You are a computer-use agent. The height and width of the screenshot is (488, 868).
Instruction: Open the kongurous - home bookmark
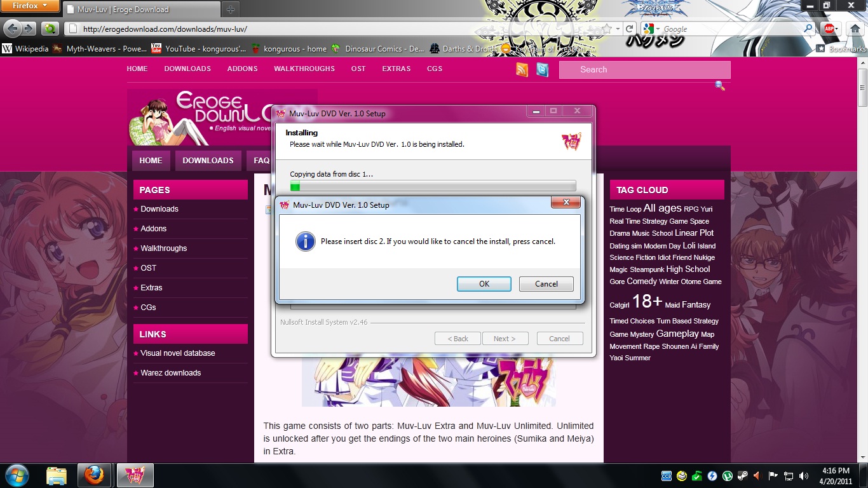289,48
